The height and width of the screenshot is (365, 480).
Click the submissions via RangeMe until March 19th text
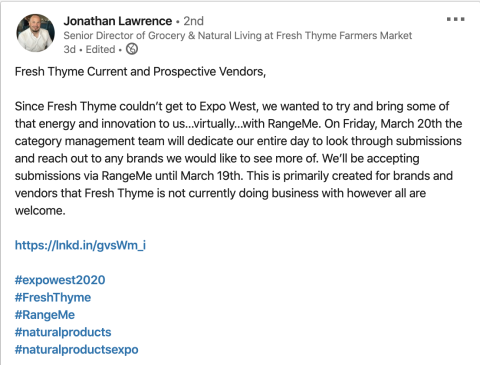[129, 176]
